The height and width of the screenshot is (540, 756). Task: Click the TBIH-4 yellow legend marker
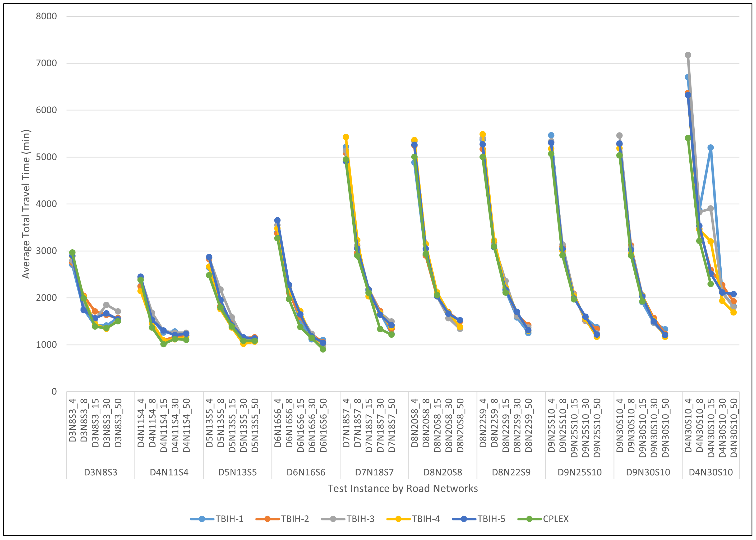[x=399, y=519]
